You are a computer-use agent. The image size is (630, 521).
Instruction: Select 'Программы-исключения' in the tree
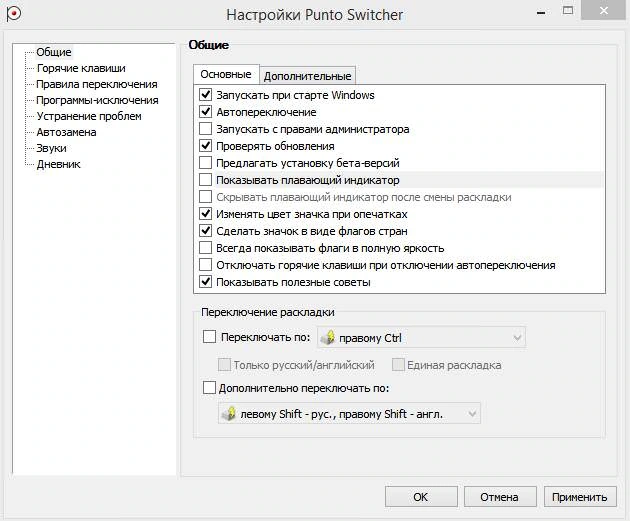(97, 100)
